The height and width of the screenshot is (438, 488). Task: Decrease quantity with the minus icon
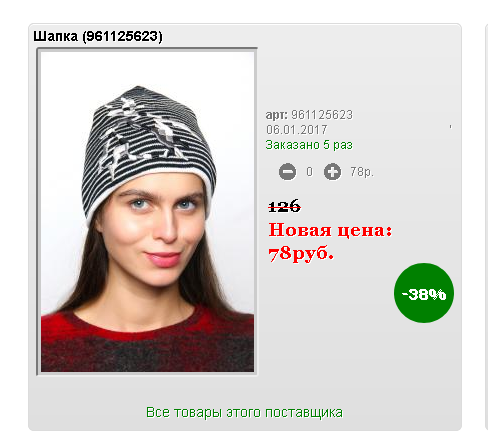(x=287, y=172)
